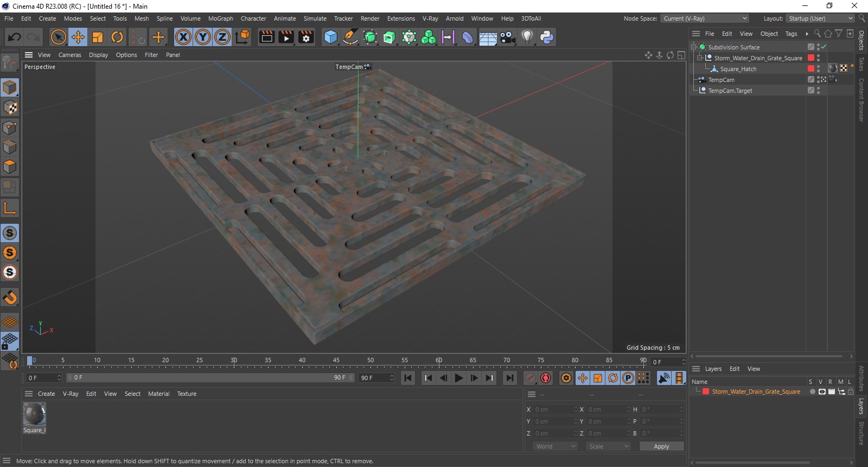Image resolution: width=868 pixels, height=467 pixels.
Task: Add an Extrude generator object
Action: pos(390,37)
